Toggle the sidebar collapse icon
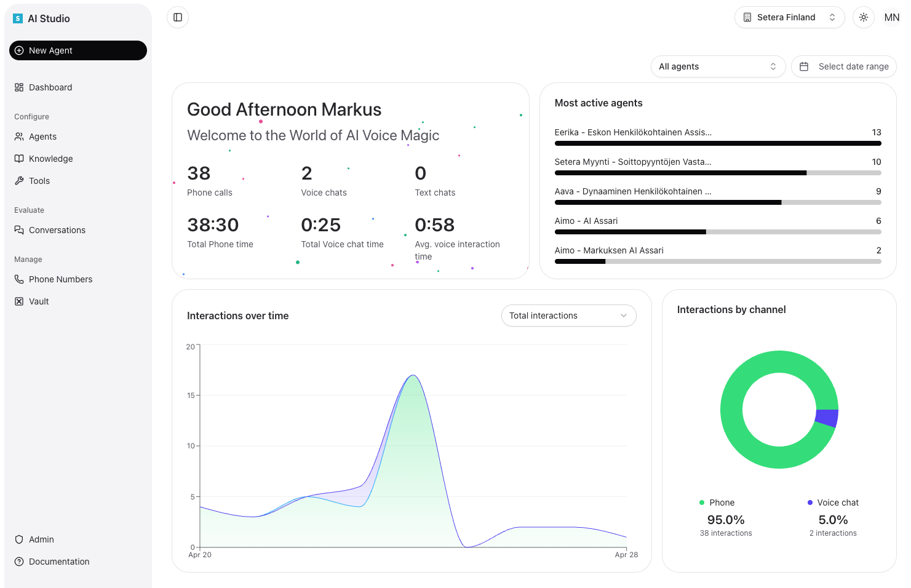This screenshot has width=911, height=588. (x=178, y=17)
